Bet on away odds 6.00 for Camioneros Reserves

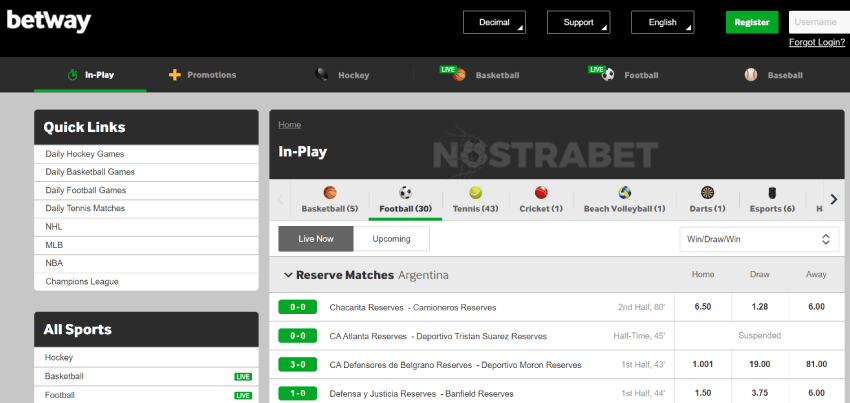point(816,307)
